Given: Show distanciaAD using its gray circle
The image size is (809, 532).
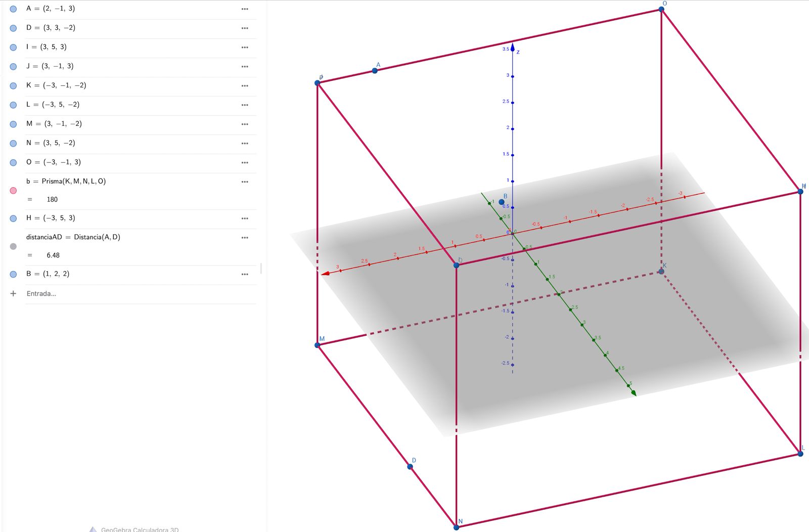Looking at the screenshot, I should (13, 246).
